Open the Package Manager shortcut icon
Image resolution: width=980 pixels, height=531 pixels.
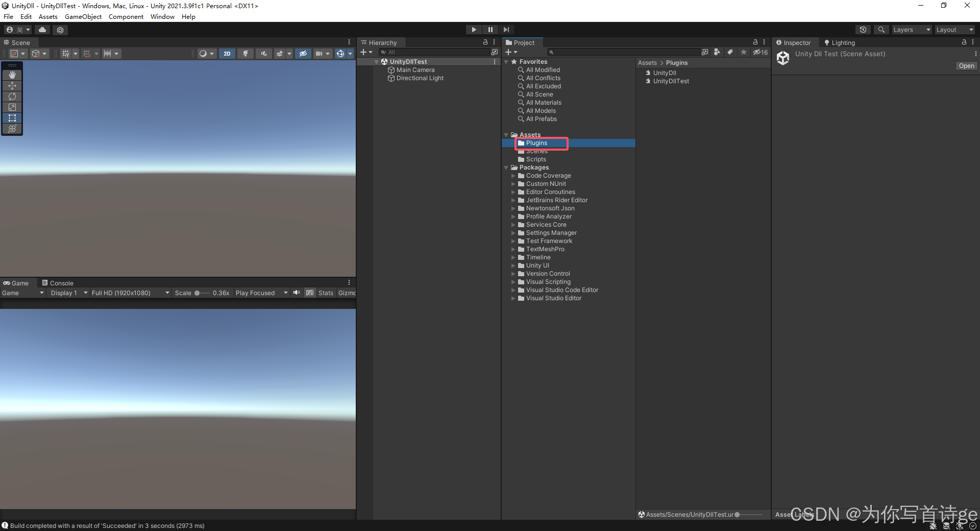pos(60,30)
